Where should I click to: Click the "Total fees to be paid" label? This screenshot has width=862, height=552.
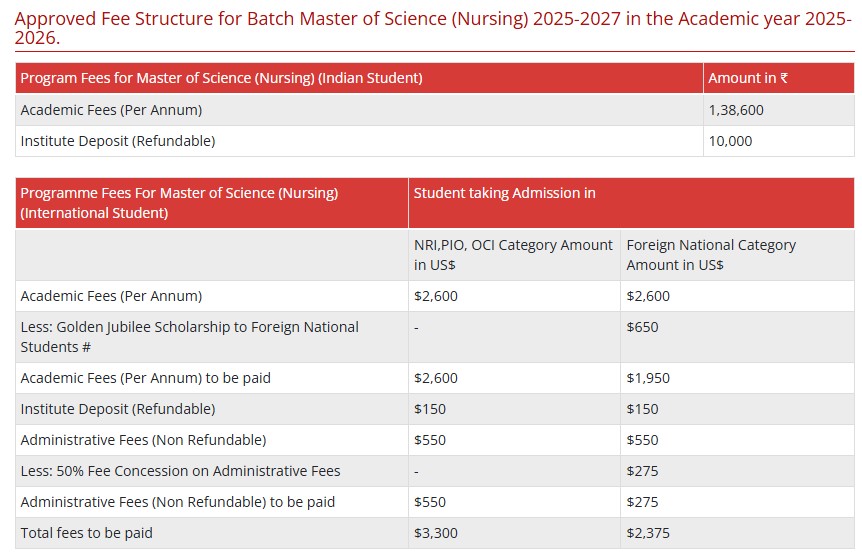point(87,533)
